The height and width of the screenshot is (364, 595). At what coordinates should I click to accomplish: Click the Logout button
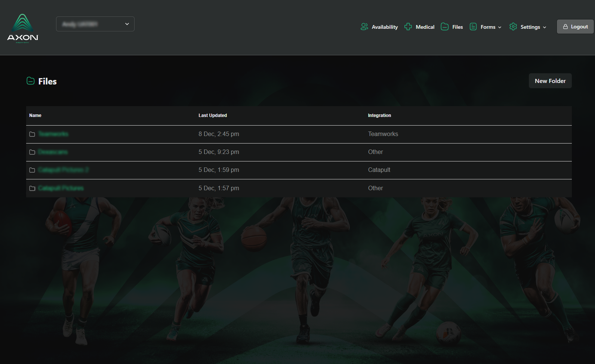pyautogui.click(x=575, y=27)
